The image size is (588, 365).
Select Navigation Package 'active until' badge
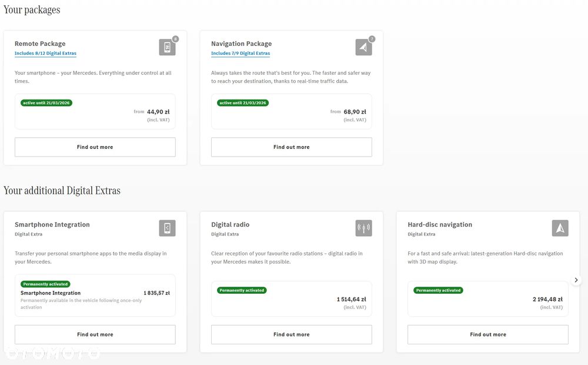tap(243, 103)
